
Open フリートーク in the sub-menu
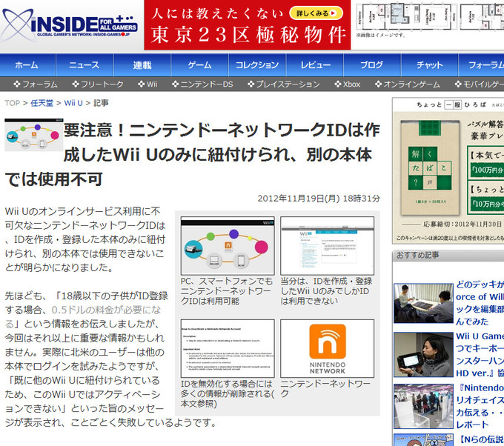[98, 84]
